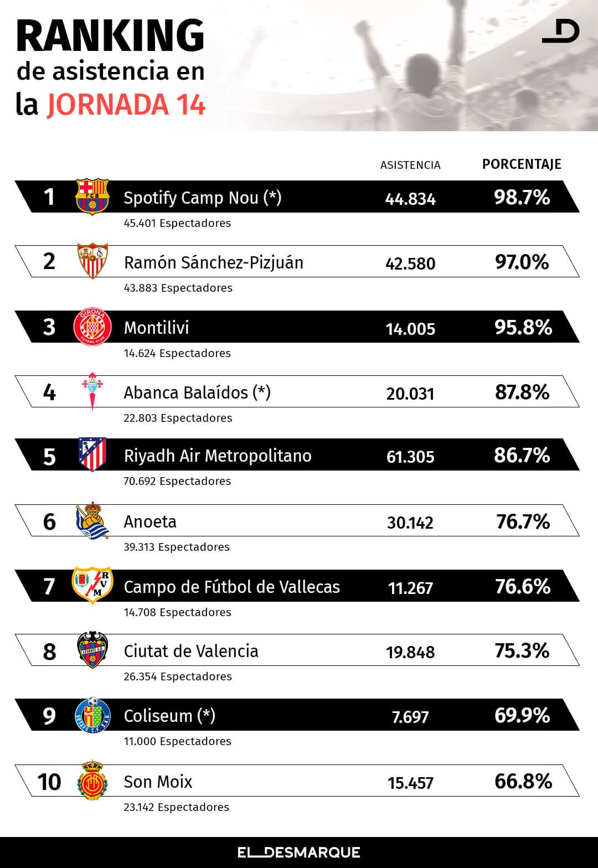
Task: Select the Atlético Madrid shield
Action: coord(92,454)
